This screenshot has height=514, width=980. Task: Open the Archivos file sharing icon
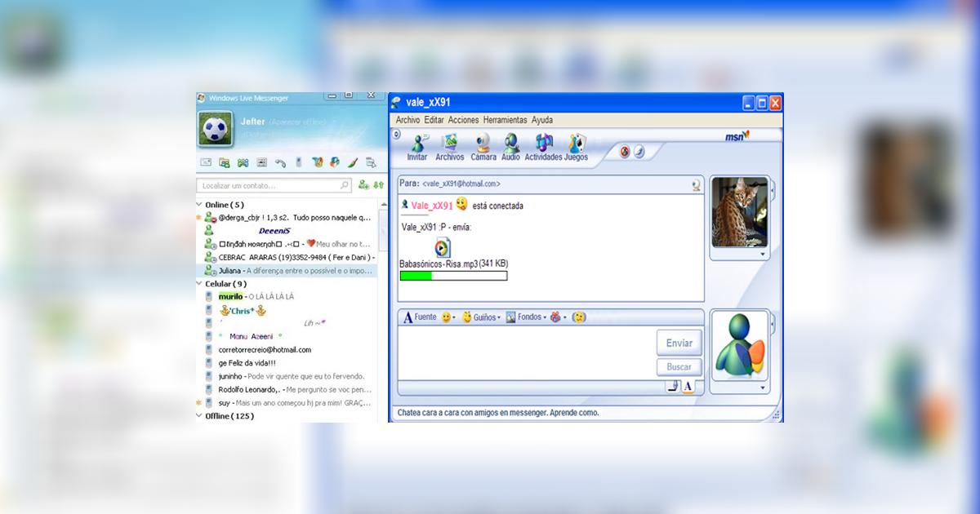point(449,144)
